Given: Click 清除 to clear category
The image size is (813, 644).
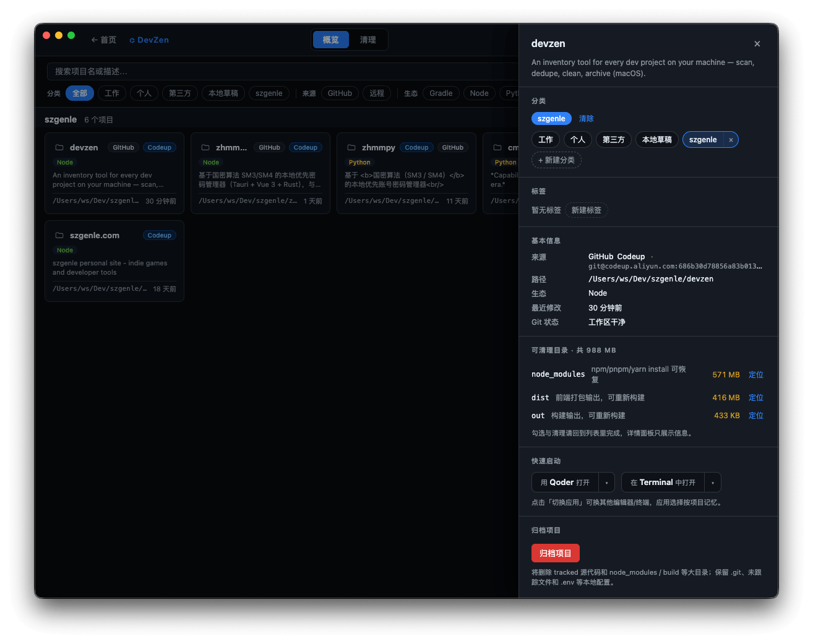Looking at the screenshot, I should point(587,119).
